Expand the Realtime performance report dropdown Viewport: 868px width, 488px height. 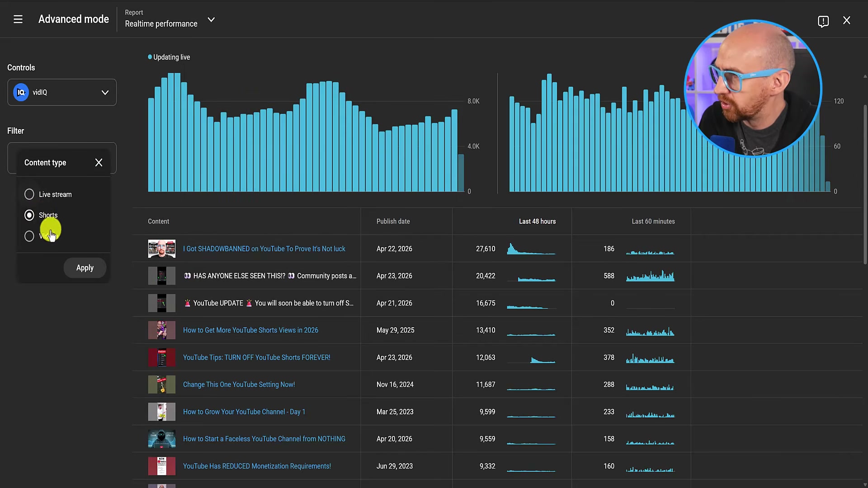click(x=211, y=19)
